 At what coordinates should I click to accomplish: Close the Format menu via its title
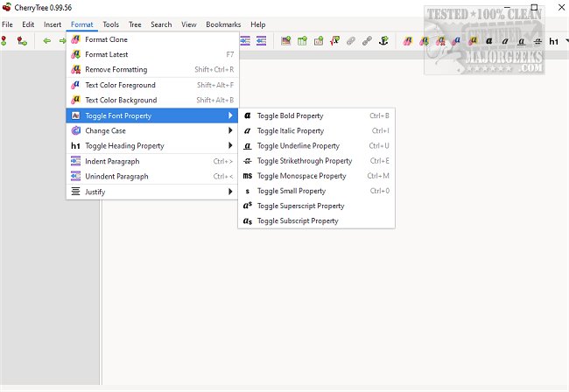[82, 24]
